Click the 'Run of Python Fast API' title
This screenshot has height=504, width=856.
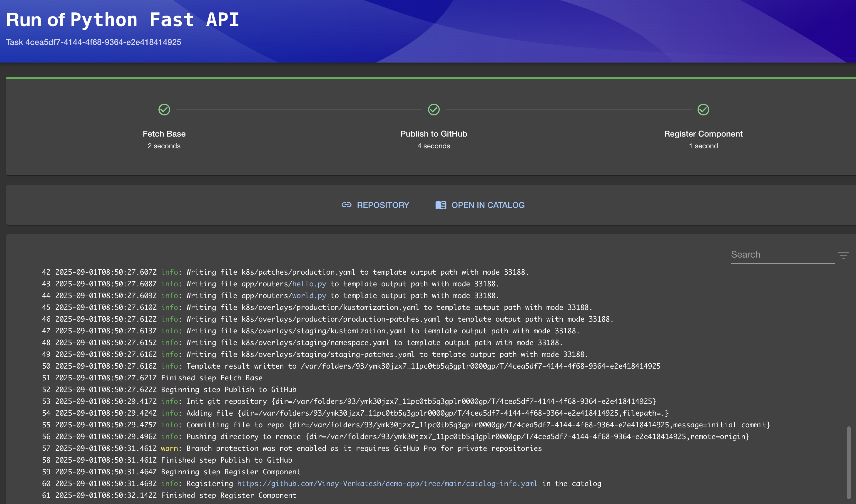point(123,19)
